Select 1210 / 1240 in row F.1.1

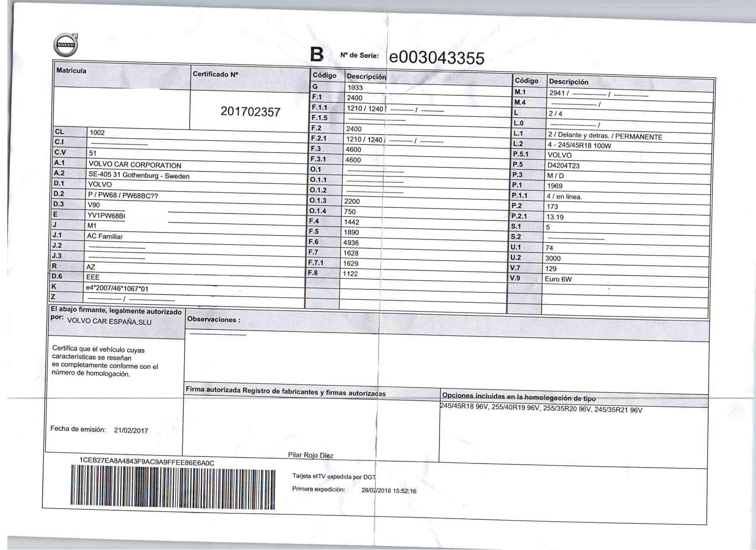(365, 109)
